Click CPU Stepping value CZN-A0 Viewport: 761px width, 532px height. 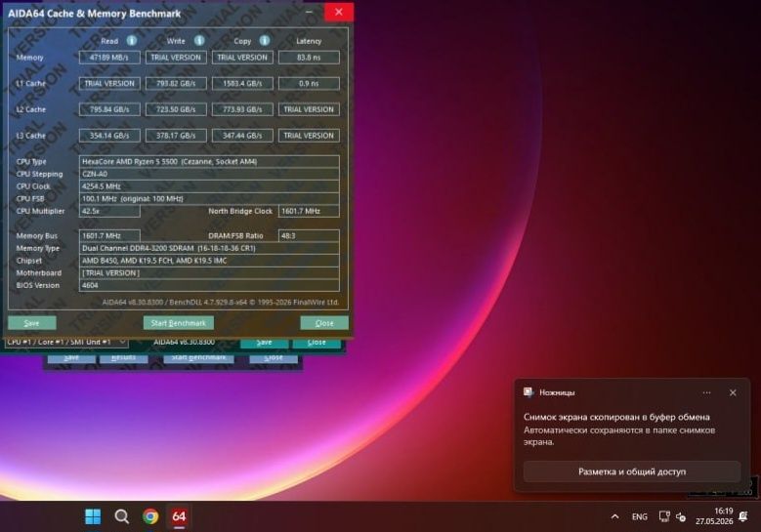pyautogui.click(x=209, y=174)
